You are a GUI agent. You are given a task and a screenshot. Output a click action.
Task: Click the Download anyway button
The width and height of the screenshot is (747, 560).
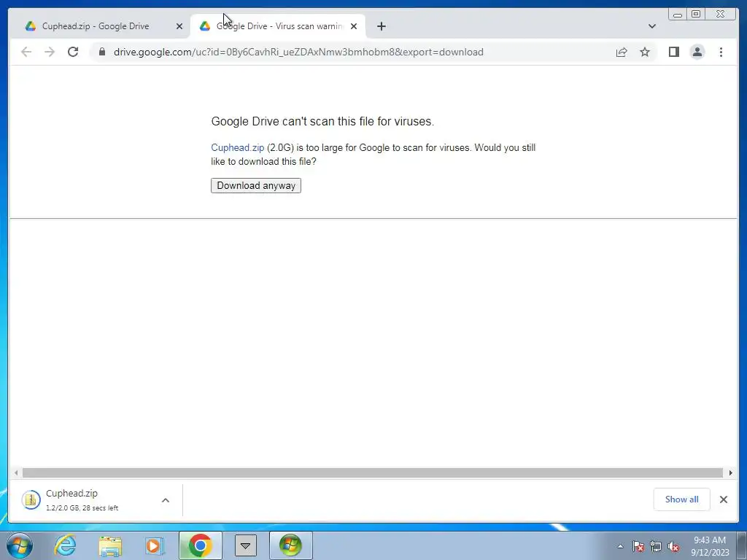(256, 186)
